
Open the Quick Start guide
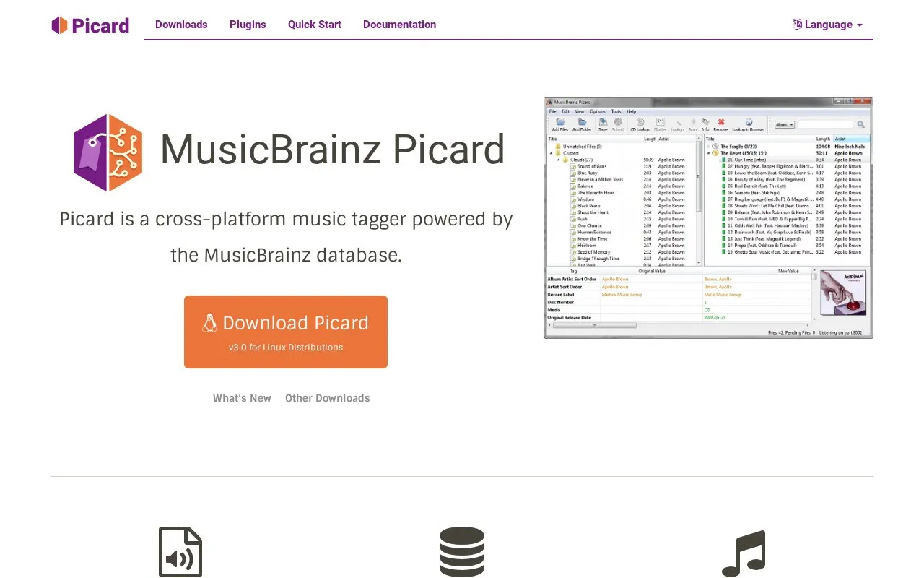click(315, 25)
